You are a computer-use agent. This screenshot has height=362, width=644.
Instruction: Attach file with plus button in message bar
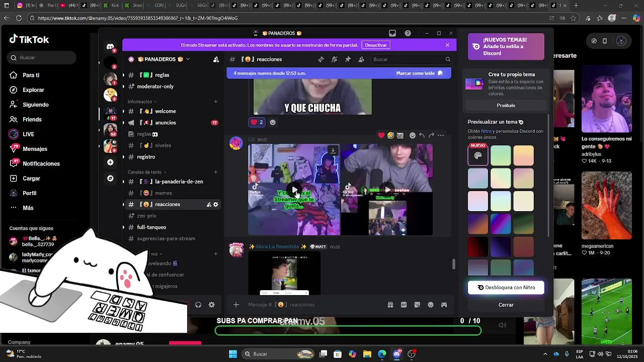[236, 305]
